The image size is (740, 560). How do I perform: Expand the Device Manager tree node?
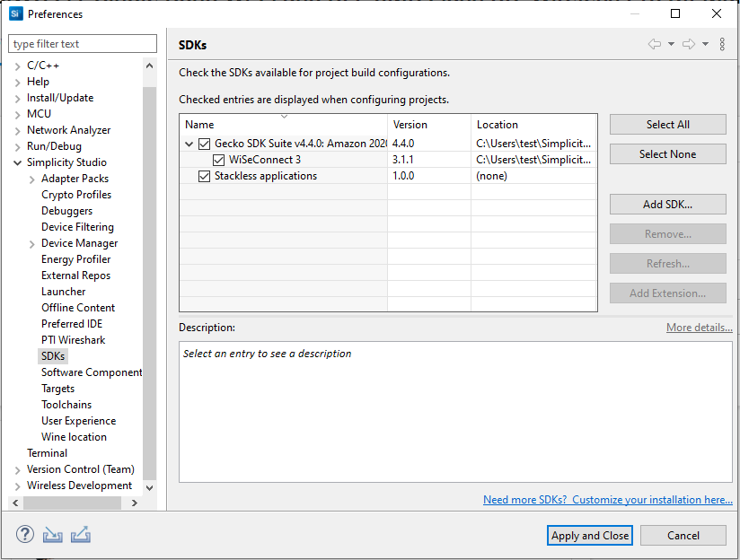(x=32, y=243)
